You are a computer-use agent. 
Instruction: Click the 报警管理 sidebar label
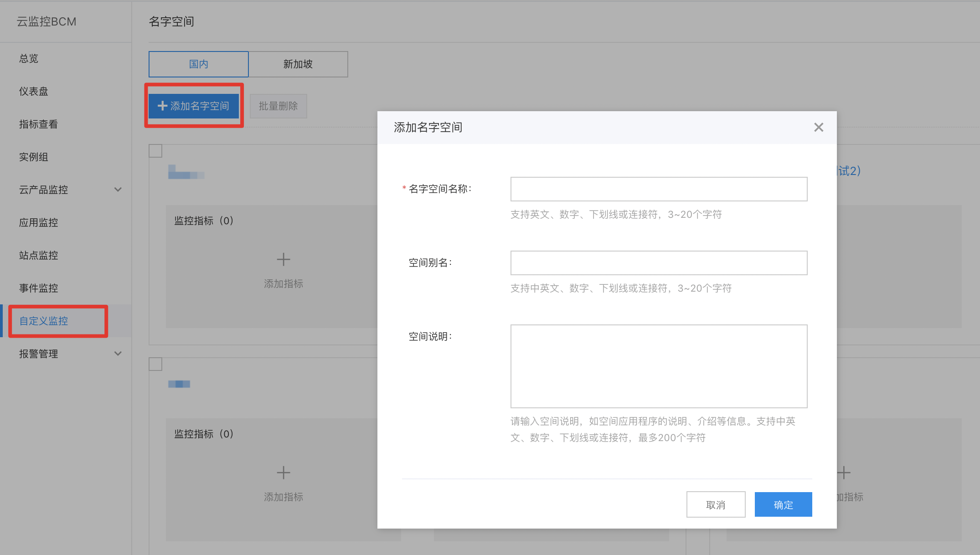pyautogui.click(x=38, y=354)
